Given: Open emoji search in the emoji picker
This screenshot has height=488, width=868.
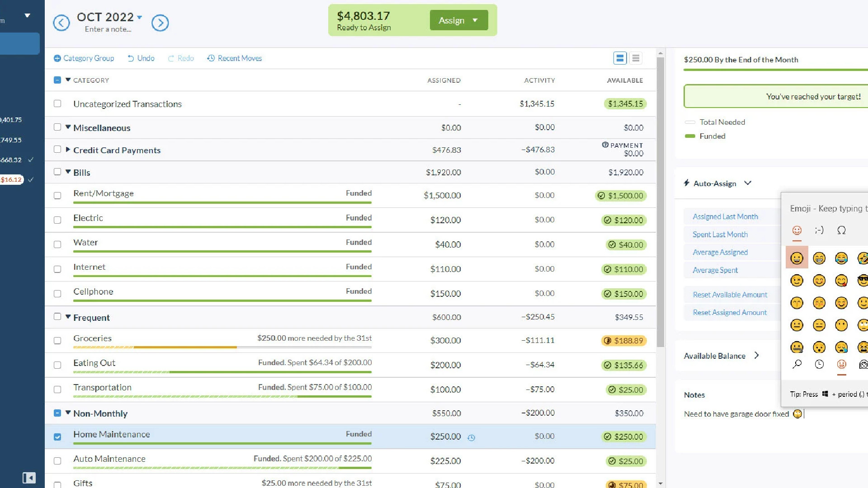Looking at the screenshot, I should pos(797,364).
